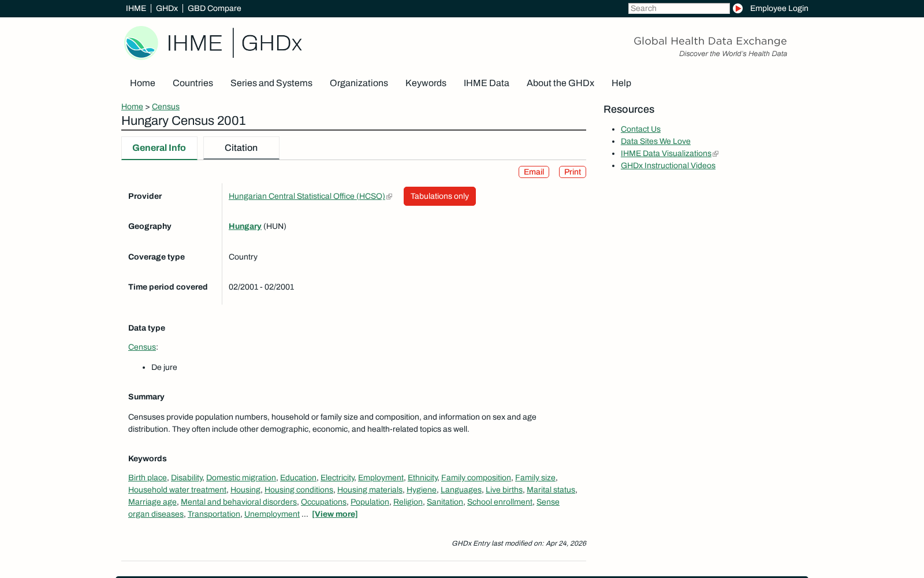The height and width of the screenshot is (578, 924).
Task: Click the Tabulations only red button
Action: tap(439, 197)
